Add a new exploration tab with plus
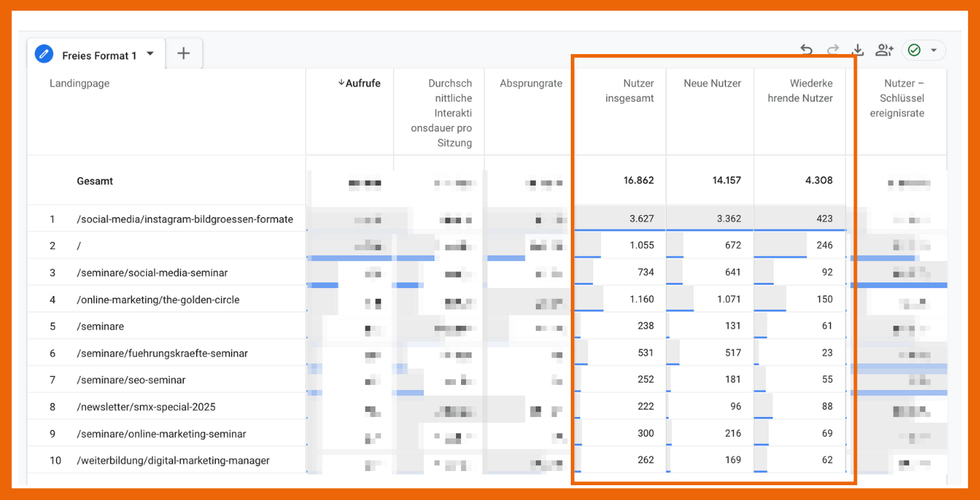 click(x=184, y=53)
